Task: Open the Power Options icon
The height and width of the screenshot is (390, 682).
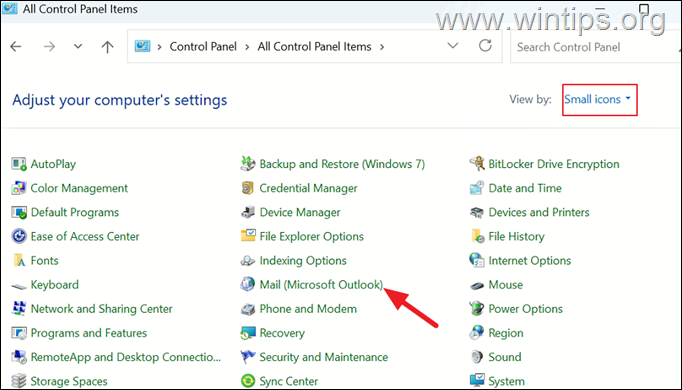Action: tap(477, 309)
